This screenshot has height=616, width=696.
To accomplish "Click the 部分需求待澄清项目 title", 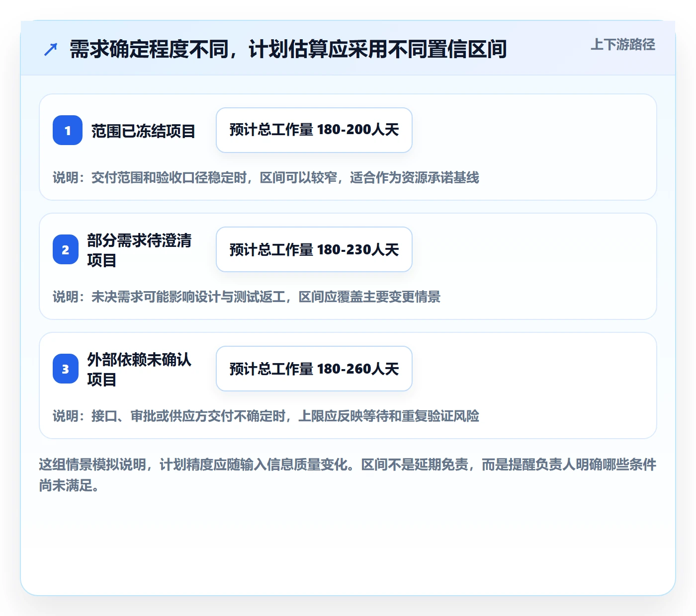I will [140, 250].
